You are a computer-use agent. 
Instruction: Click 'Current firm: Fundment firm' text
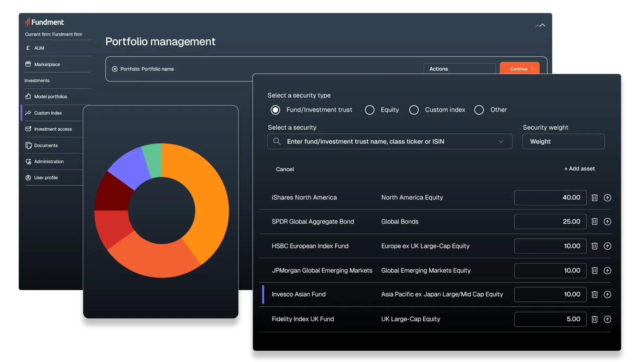click(x=53, y=34)
